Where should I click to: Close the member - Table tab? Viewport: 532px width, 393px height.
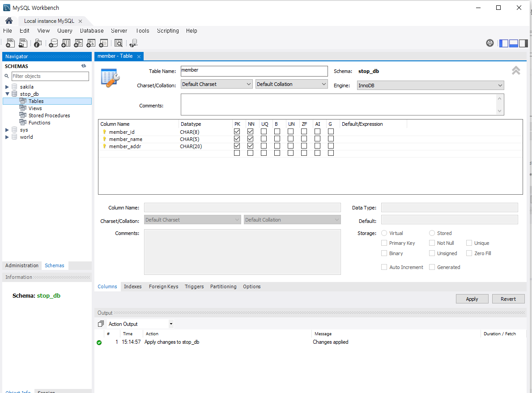(x=139, y=56)
